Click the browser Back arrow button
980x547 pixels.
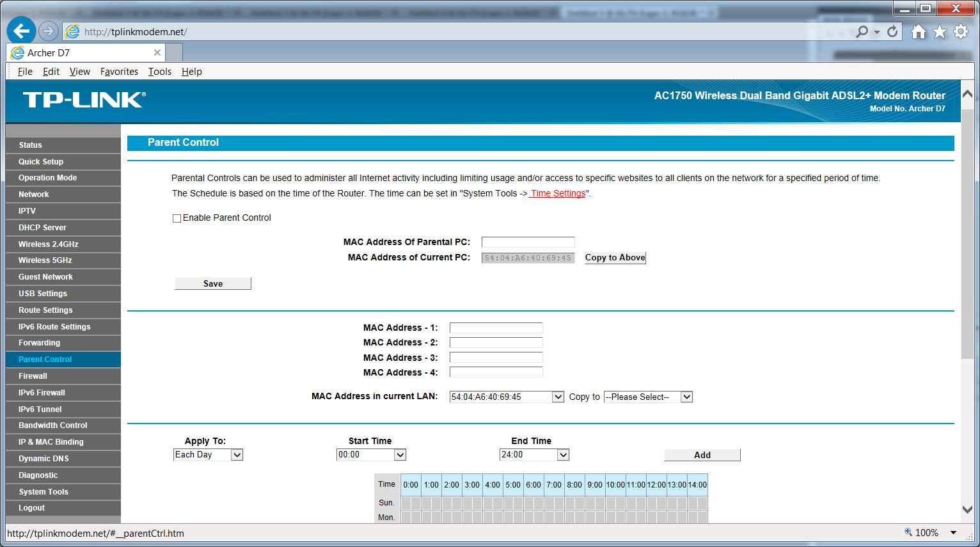pyautogui.click(x=21, y=31)
